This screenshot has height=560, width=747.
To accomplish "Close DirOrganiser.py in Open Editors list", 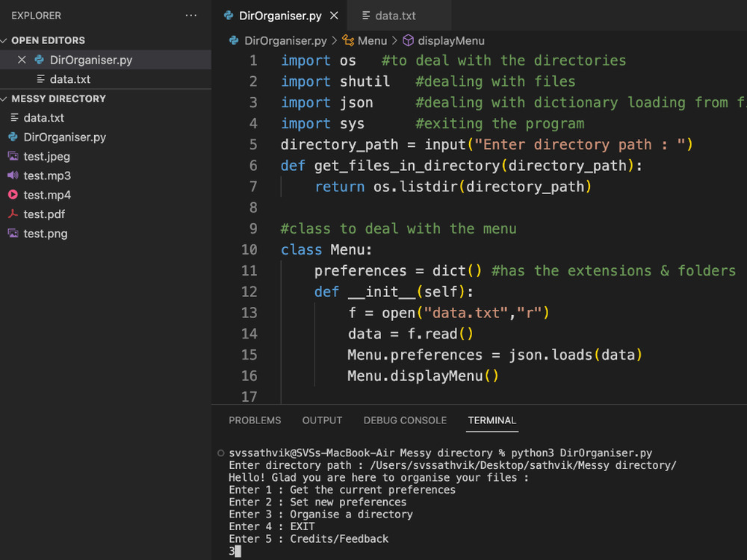I will click(x=22, y=60).
